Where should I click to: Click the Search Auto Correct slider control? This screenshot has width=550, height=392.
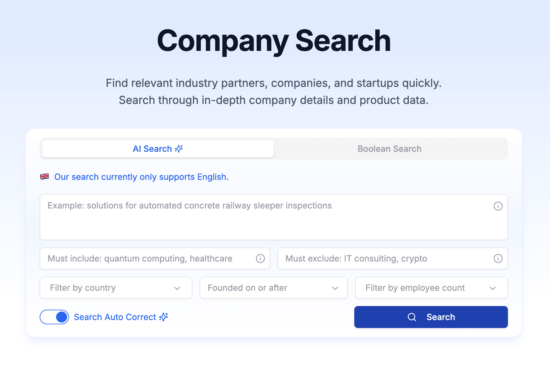pyautogui.click(x=54, y=317)
